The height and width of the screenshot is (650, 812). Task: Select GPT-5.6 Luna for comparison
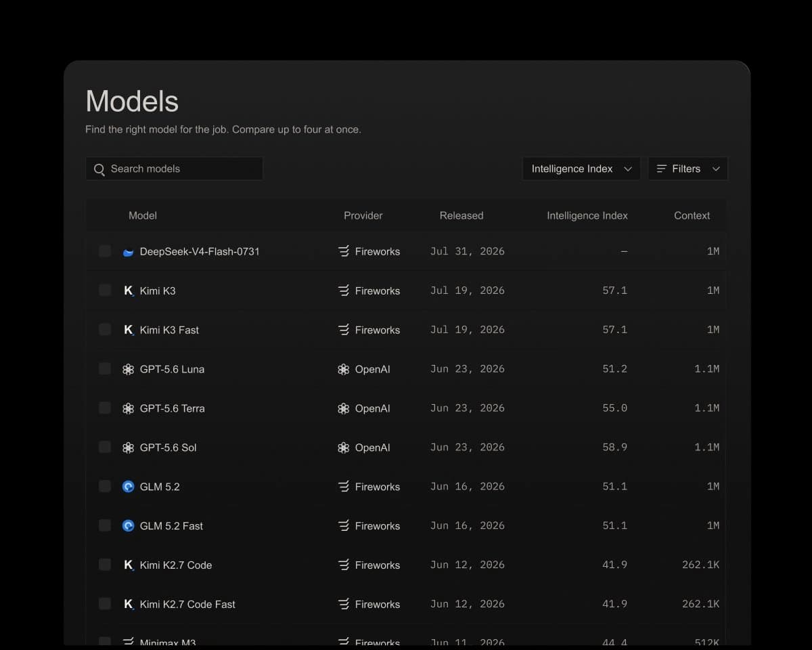point(105,369)
